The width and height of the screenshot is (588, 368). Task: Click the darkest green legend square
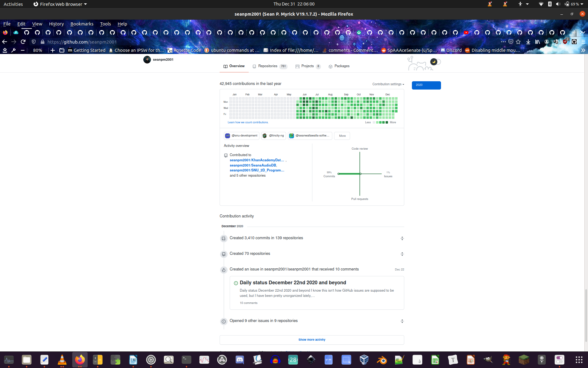(x=387, y=122)
